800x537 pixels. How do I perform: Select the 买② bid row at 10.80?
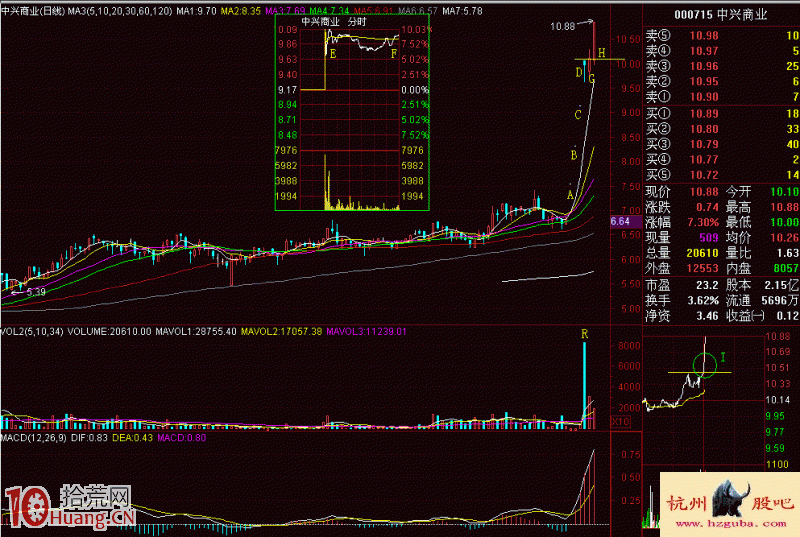pyautogui.click(x=721, y=129)
